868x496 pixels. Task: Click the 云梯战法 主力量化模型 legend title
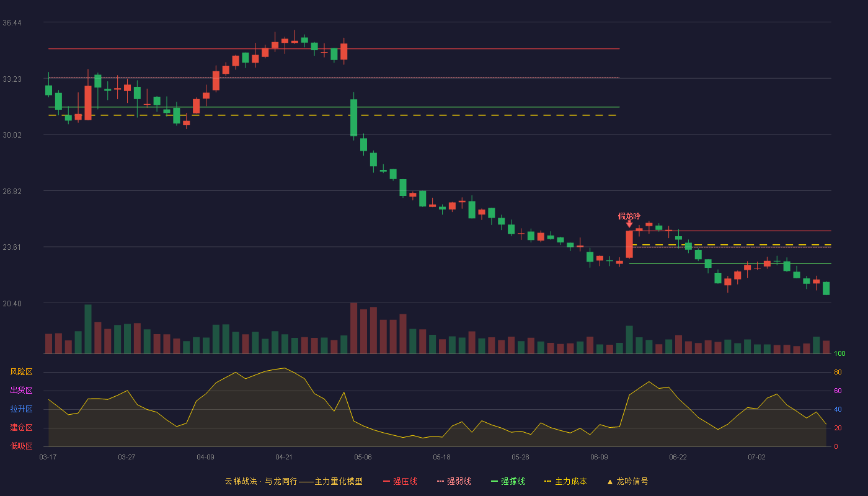pos(293,481)
